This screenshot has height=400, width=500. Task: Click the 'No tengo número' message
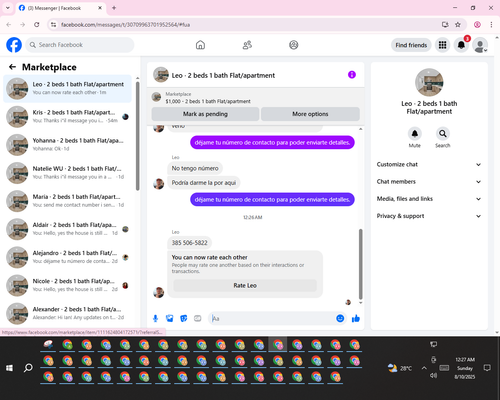[195, 168]
